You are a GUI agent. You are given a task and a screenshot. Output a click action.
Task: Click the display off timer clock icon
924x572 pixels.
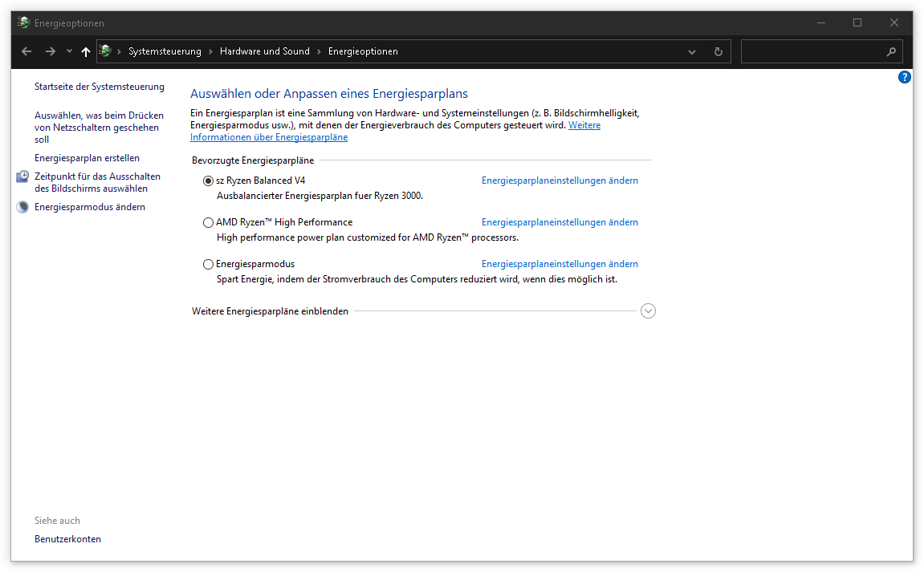[22, 176]
